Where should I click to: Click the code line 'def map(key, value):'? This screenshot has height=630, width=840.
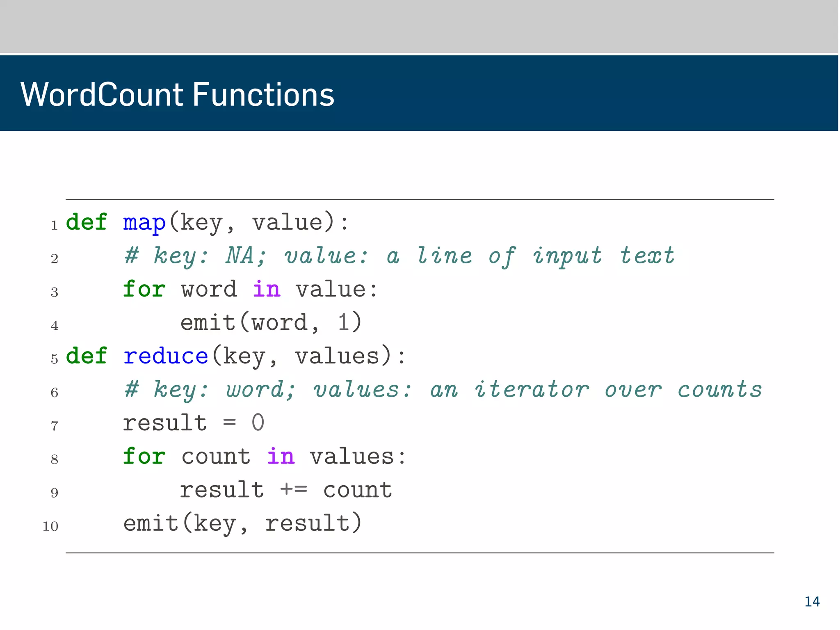tap(207, 223)
